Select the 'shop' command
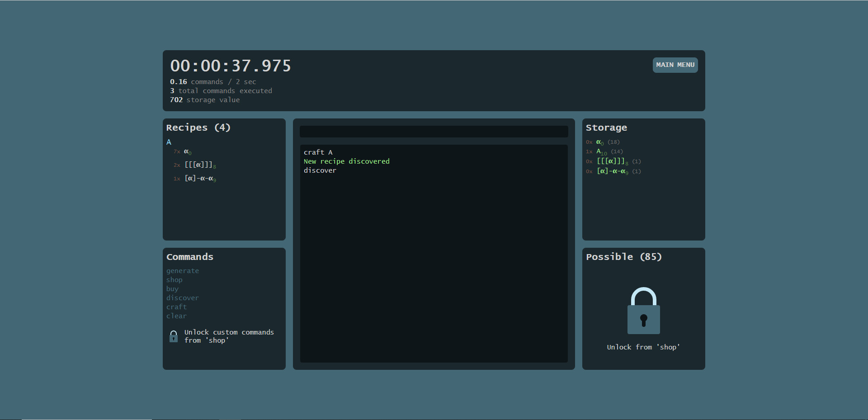 click(x=175, y=280)
